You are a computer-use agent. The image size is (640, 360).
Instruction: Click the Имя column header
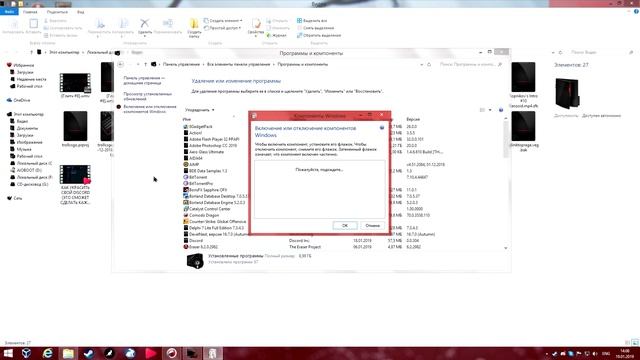(187, 119)
